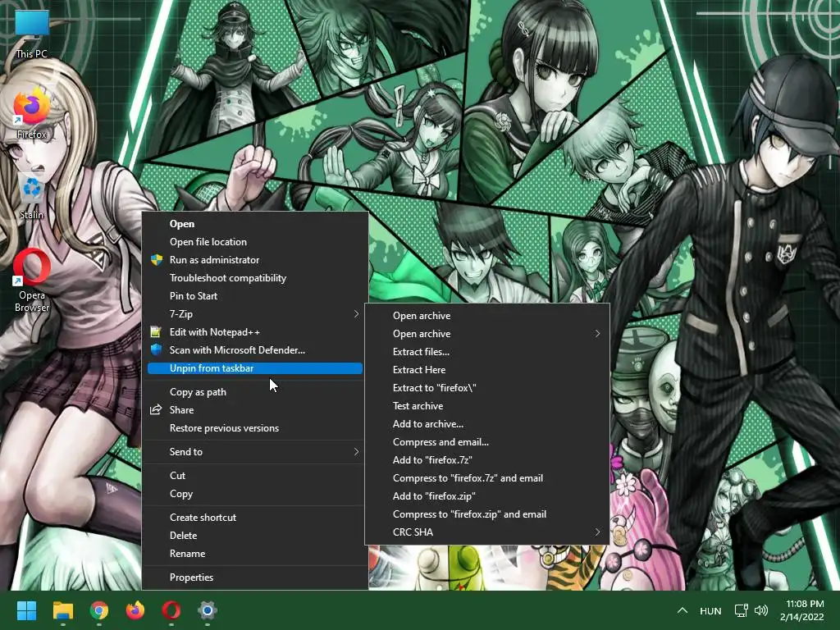Choose Add to archive...
The width and height of the screenshot is (840, 630).
[487, 424]
